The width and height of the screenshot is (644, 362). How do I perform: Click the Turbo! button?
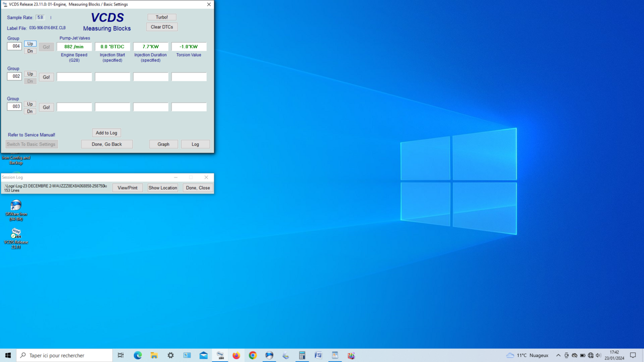[x=162, y=17]
